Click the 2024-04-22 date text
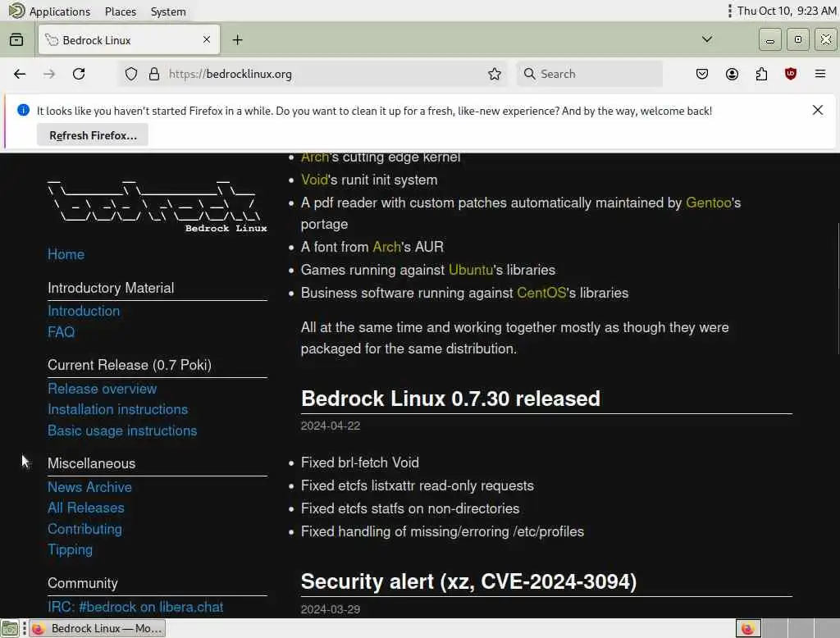Screen dimensions: 840x638 pos(331,426)
